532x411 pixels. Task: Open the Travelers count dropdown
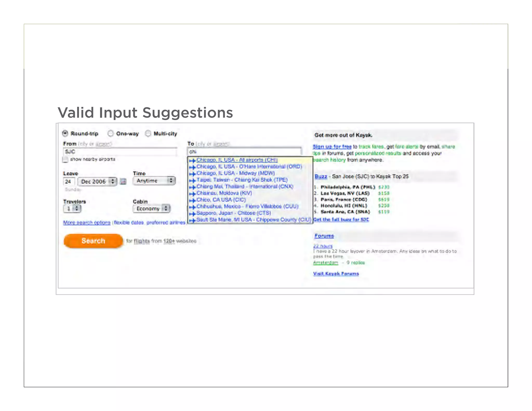[72, 209]
